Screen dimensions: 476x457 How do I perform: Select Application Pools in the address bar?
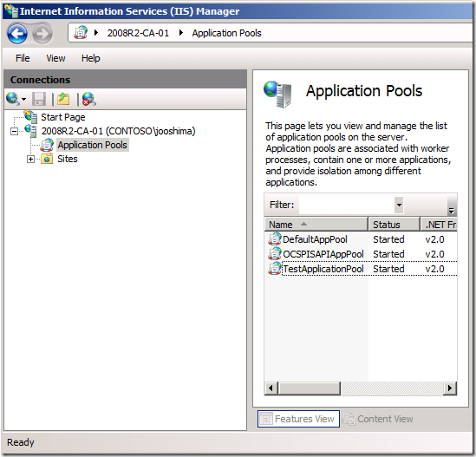(x=226, y=33)
